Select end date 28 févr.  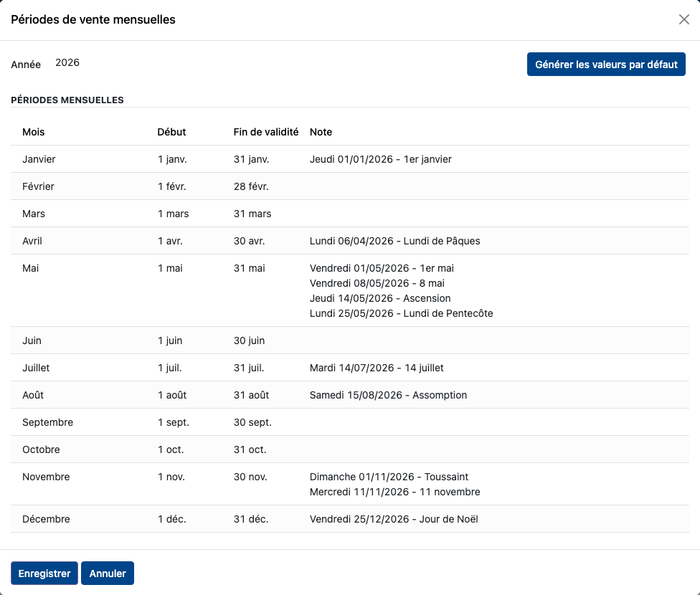pyautogui.click(x=251, y=186)
